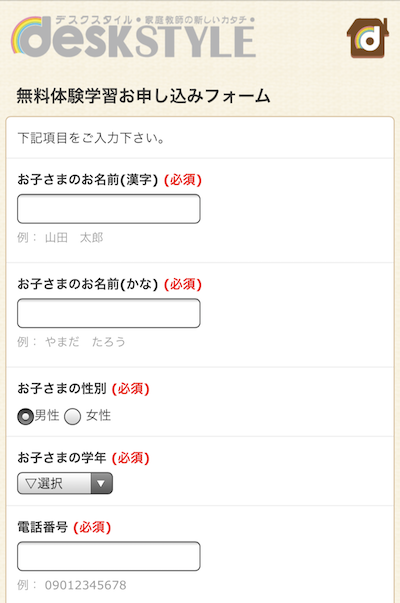
Task: Click the rainbow arc in the logo
Action: (x=23, y=35)
